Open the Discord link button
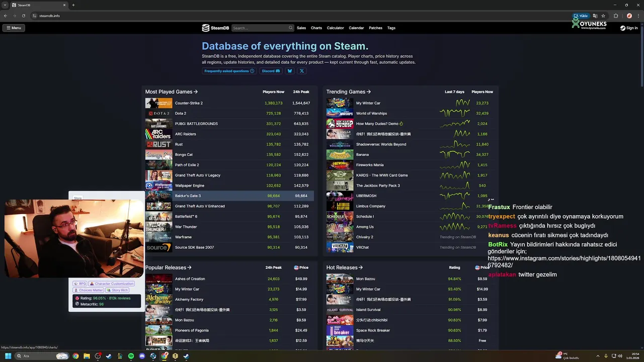The height and width of the screenshot is (362, 644). coord(271,71)
